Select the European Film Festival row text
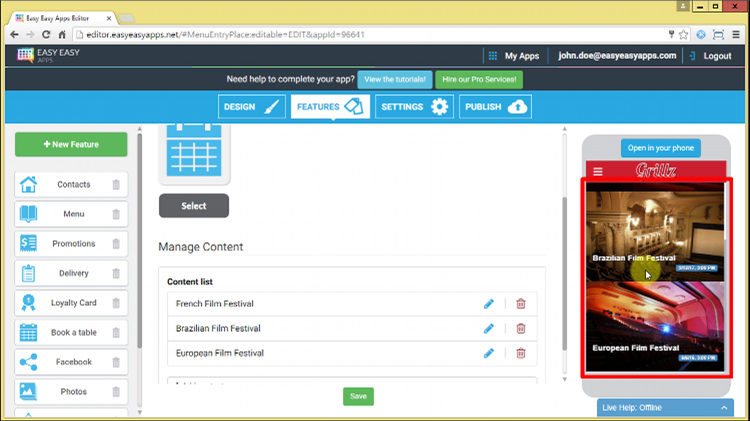750x421 pixels. [220, 354]
